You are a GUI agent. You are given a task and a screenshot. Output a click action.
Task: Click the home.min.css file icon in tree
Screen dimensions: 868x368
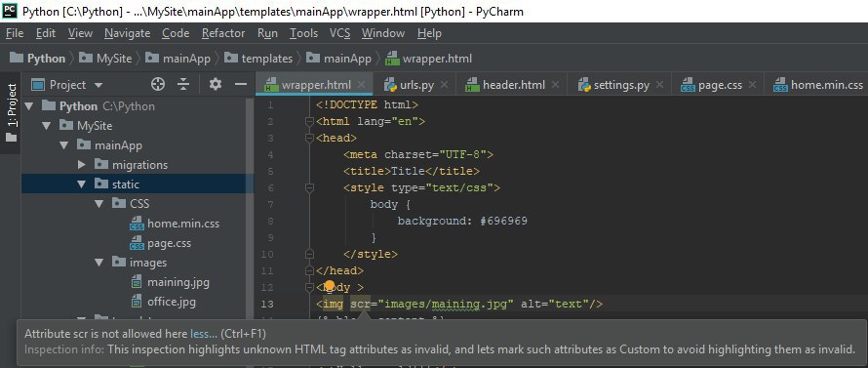(x=137, y=224)
